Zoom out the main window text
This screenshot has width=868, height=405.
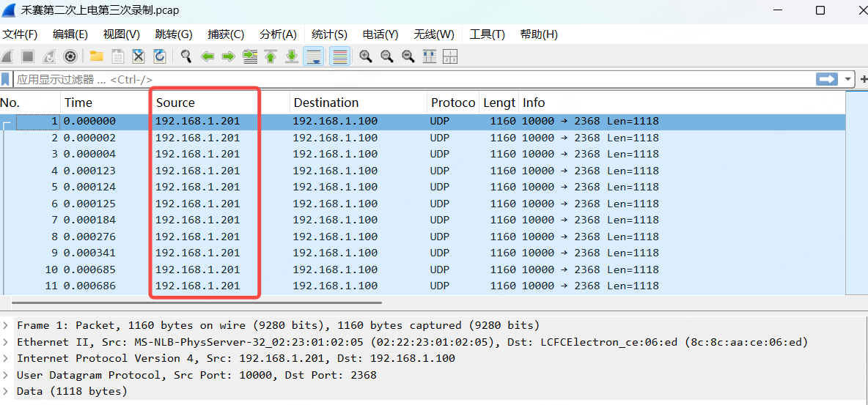tap(386, 56)
